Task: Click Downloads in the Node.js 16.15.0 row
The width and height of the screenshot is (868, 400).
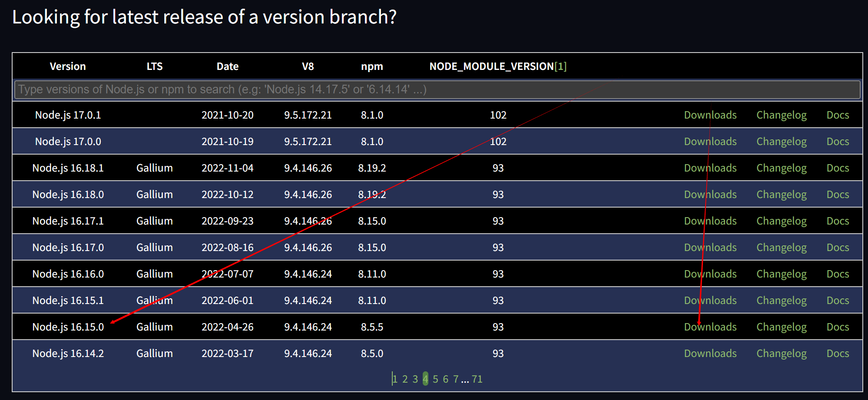Action: [x=710, y=327]
